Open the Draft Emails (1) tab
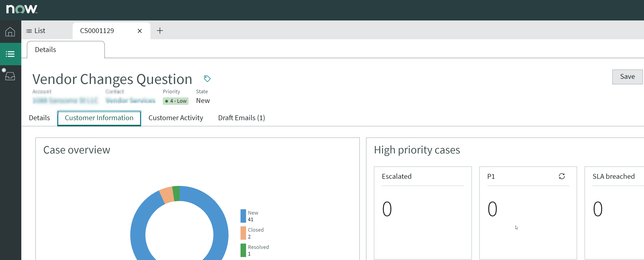 pos(241,118)
